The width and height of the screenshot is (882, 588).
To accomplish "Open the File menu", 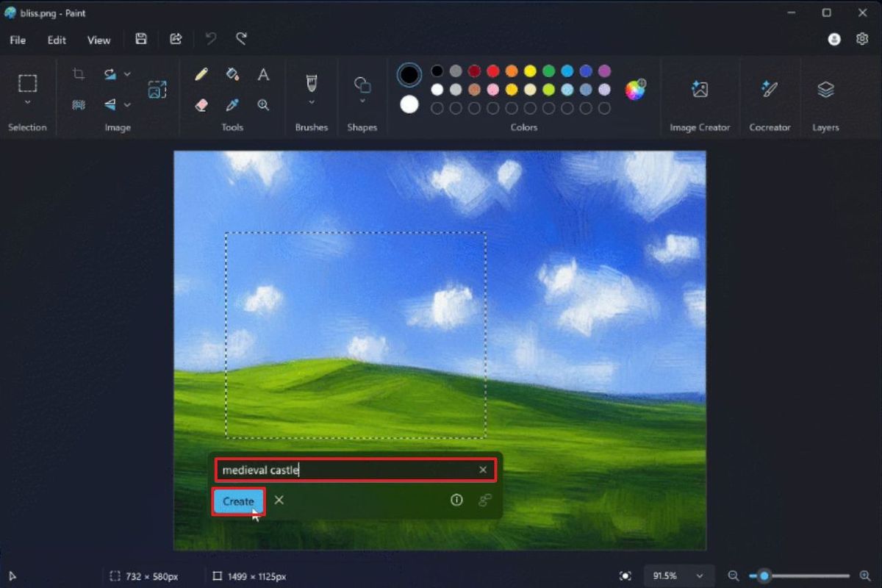I will [17, 40].
